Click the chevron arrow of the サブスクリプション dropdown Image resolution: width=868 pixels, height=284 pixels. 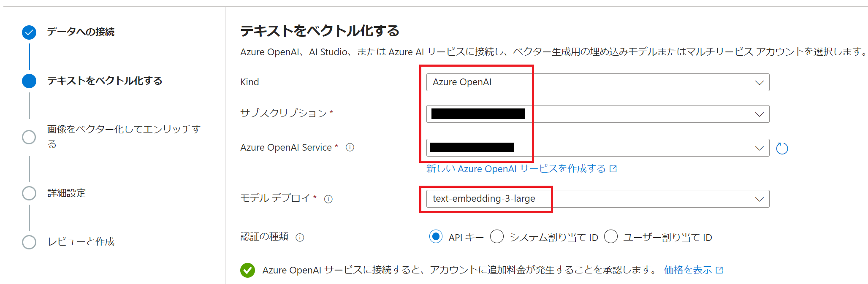tap(759, 114)
